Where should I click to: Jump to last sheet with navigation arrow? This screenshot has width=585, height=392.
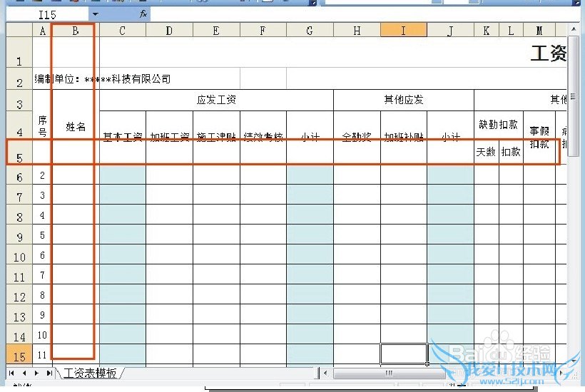49,373
